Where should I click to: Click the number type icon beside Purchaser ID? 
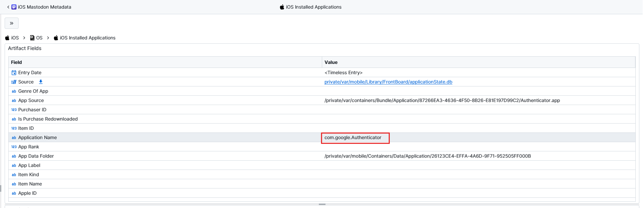14,110
